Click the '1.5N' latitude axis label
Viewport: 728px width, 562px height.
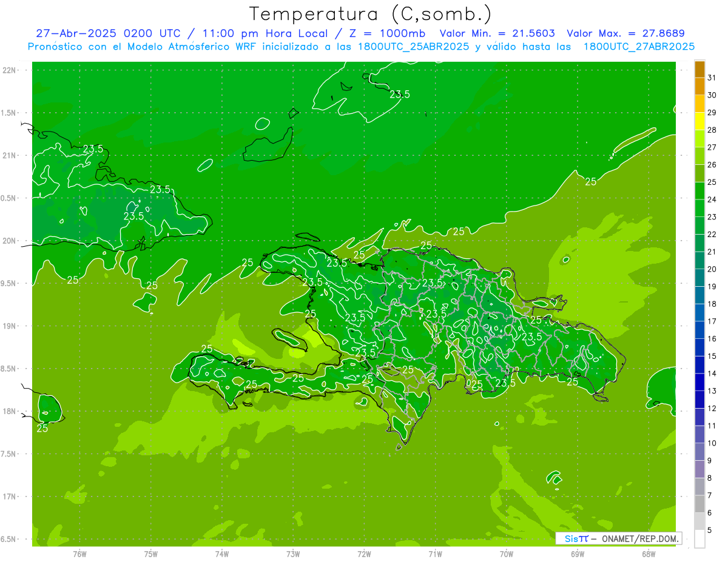(x=9, y=113)
